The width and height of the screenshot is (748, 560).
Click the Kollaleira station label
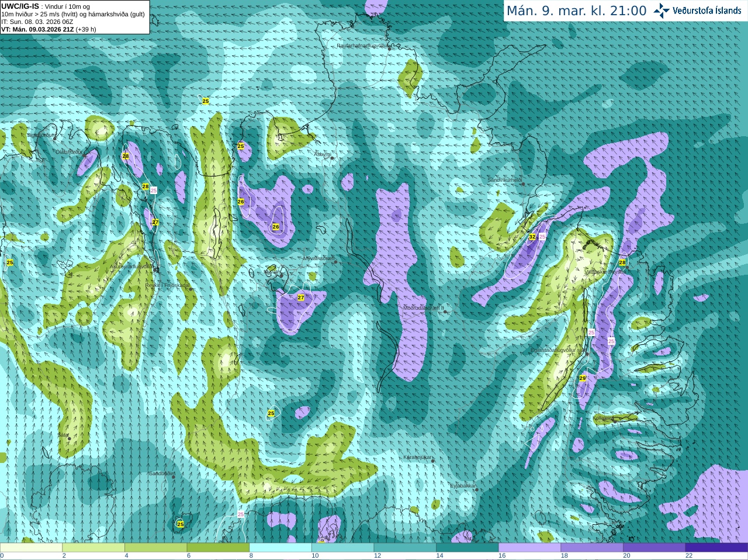604,418
